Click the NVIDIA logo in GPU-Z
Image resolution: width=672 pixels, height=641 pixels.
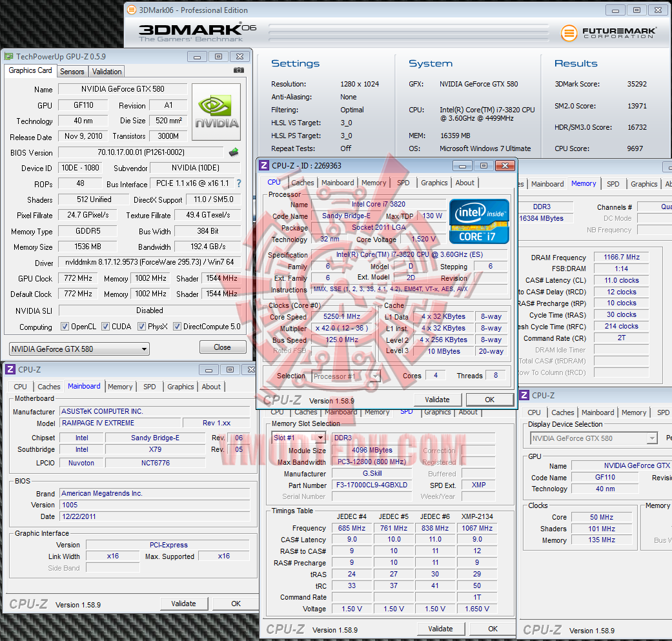tap(216, 112)
